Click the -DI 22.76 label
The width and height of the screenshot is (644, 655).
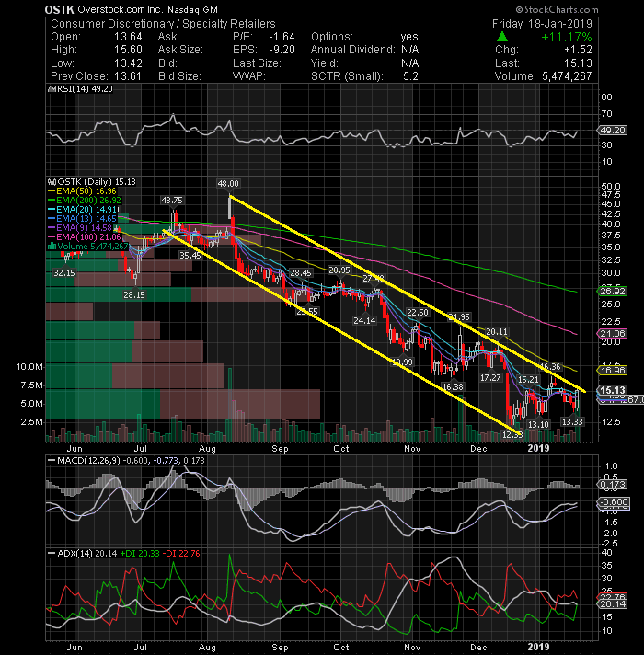tap(181, 554)
